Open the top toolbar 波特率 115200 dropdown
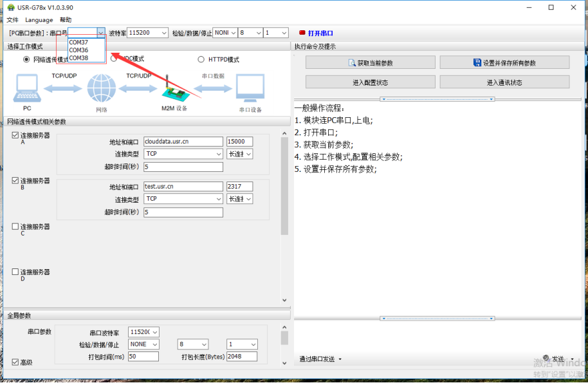 (x=148, y=33)
